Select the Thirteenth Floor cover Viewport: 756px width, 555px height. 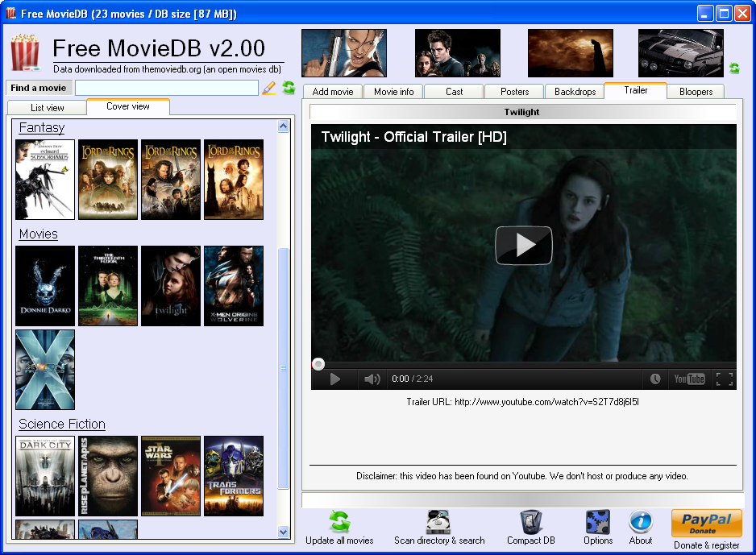[108, 286]
